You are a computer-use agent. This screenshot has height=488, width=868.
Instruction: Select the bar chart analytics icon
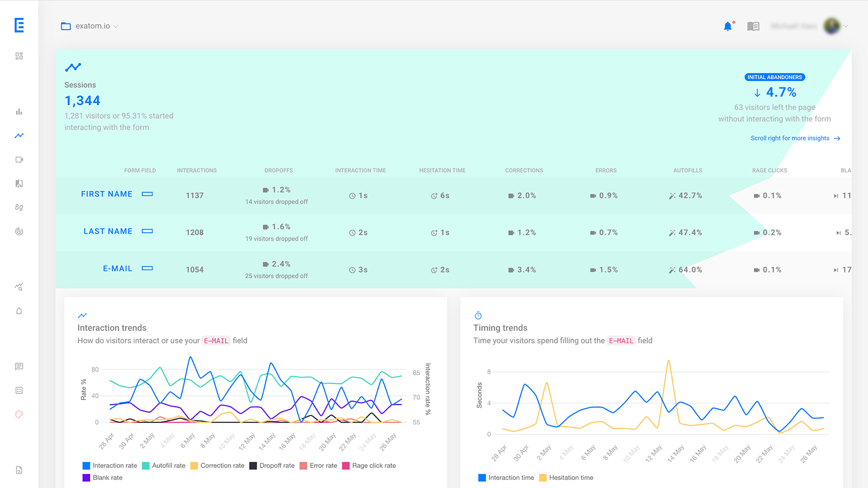point(19,112)
